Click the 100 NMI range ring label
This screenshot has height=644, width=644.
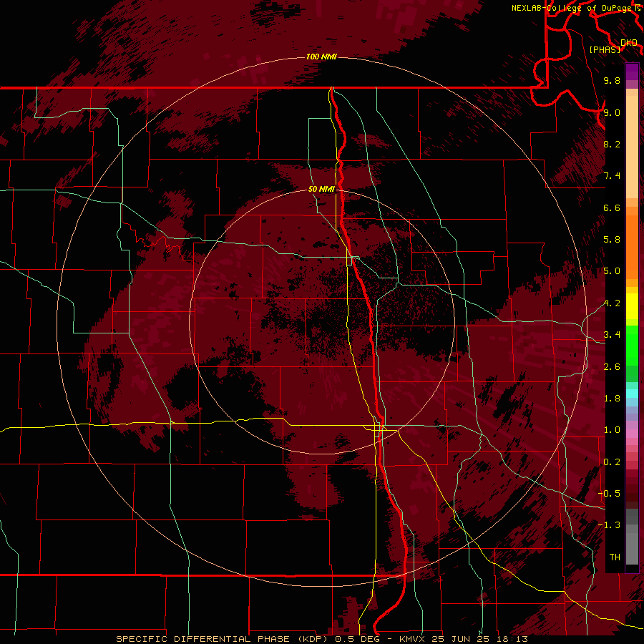pyautogui.click(x=321, y=57)
